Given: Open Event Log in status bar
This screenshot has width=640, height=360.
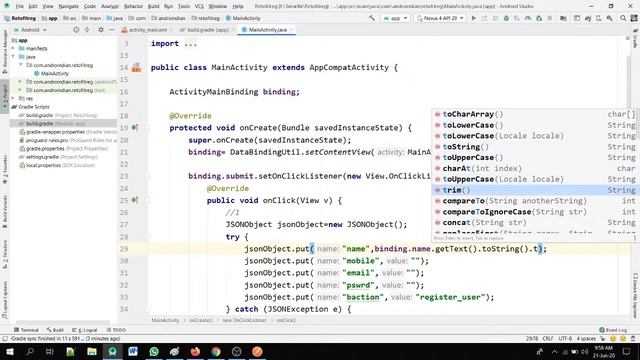Looking at the screenshot, I should (x=613, y=330).
